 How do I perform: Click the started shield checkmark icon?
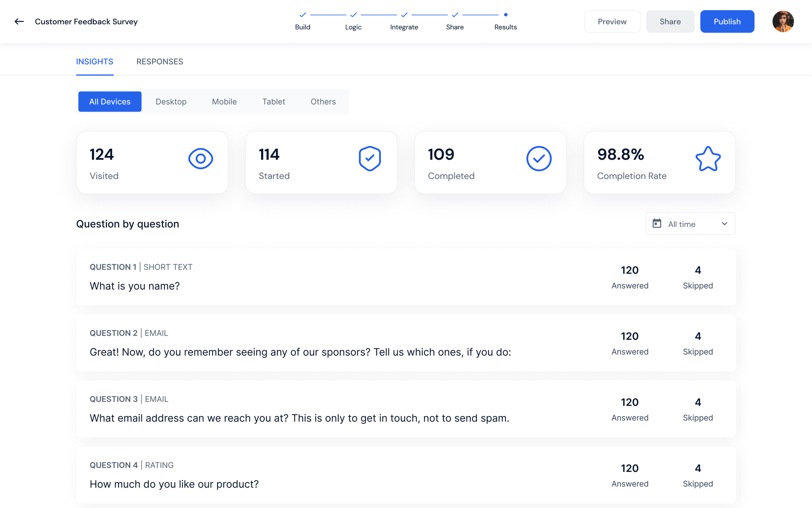pos(369,158)
